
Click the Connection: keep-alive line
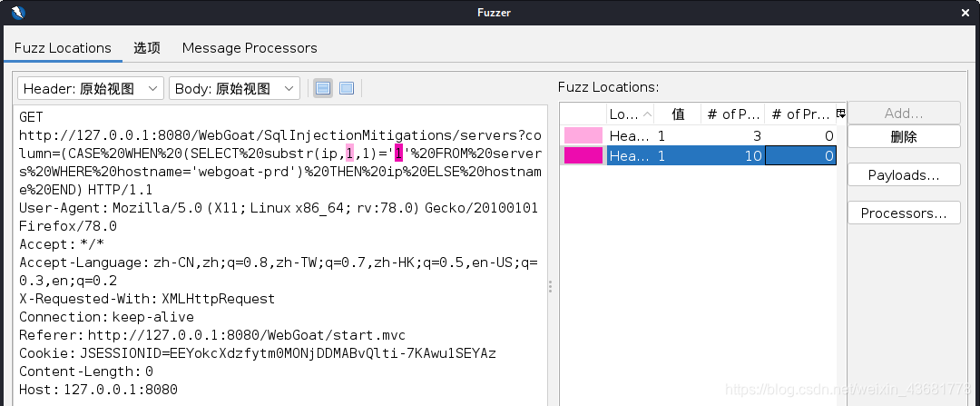click(x=106, y=317)
